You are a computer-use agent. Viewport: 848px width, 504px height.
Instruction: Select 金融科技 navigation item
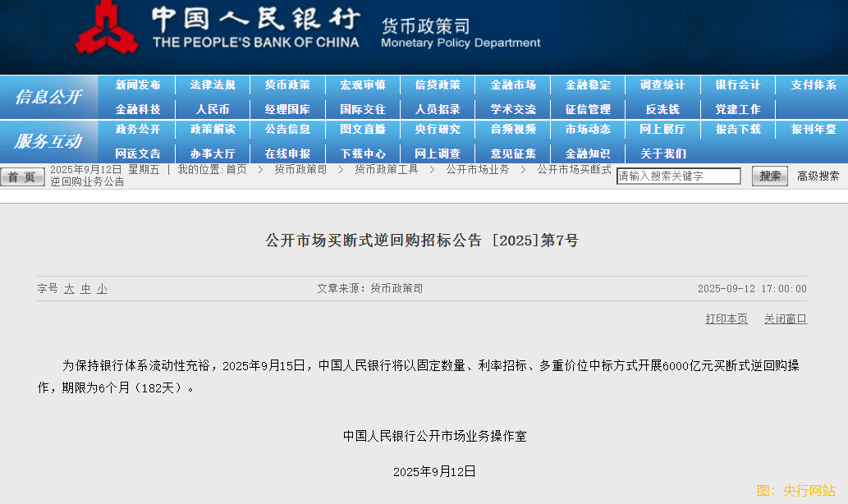(x=138, y=109)
